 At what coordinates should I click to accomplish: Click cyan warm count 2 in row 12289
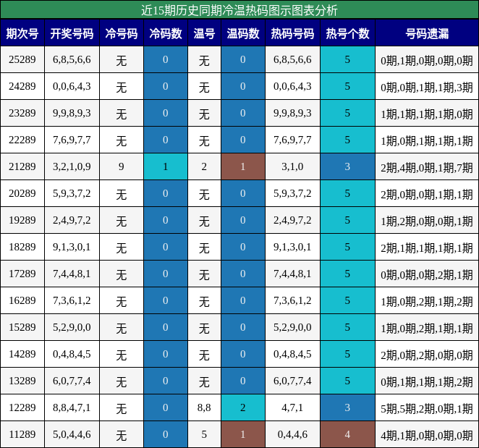[x=243, y=407]
